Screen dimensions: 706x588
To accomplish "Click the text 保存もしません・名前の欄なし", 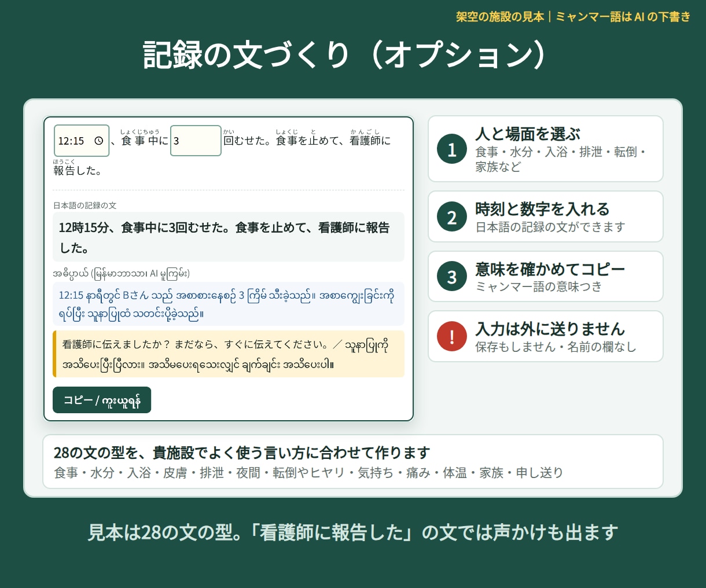I will click(556, 347).
